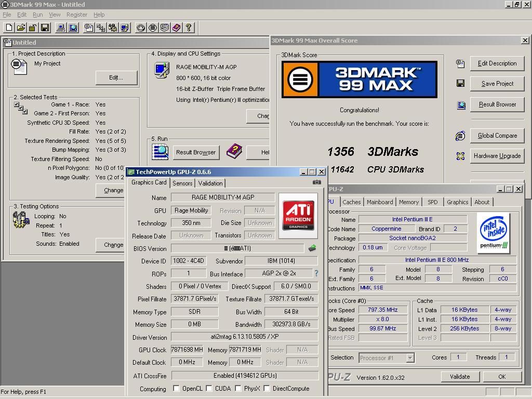Open Result Browser from the main toolbar icon
This screenshot has height=399, width=532.
pyautogui.click(x=73, y=28)
